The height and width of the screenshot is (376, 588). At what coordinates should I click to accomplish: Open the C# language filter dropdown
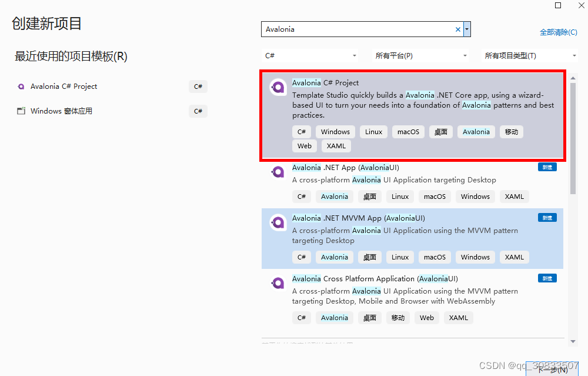(x=355, y=55)
